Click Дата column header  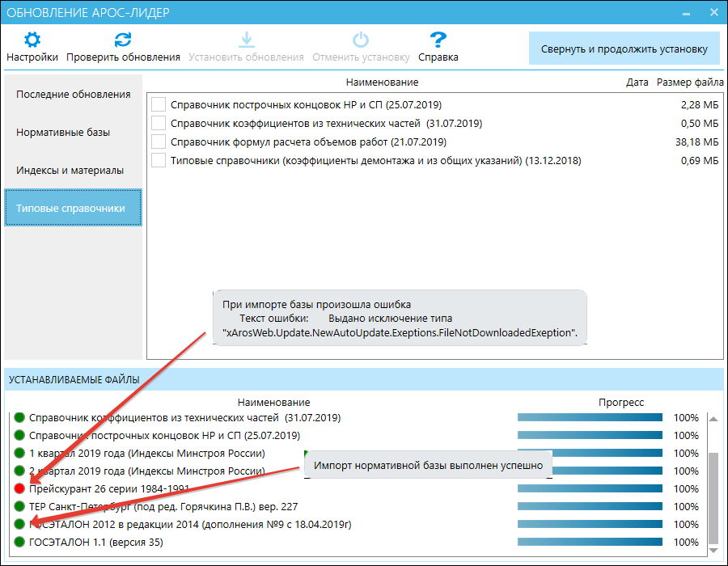click(x=637, y=82)
